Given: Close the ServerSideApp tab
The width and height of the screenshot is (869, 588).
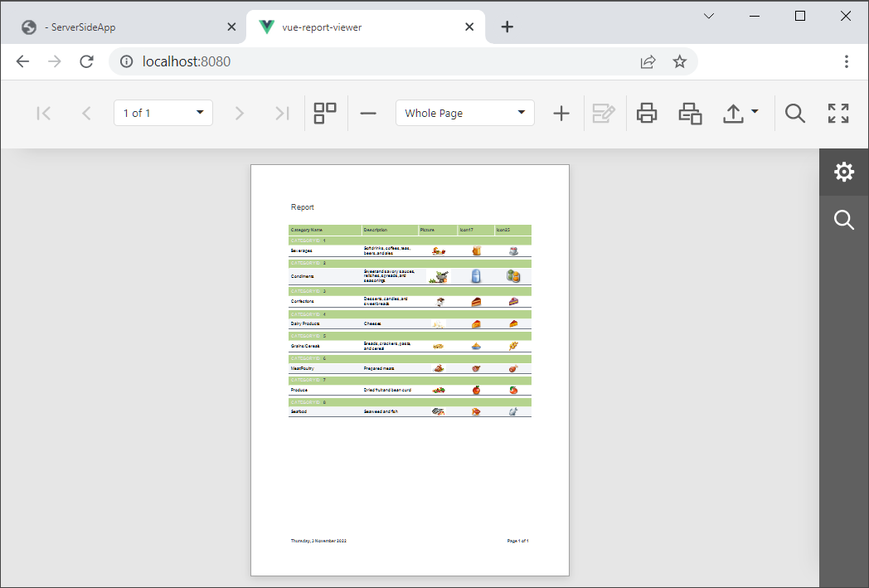Looking at the screenshot, I should click(x=231, y=27).
